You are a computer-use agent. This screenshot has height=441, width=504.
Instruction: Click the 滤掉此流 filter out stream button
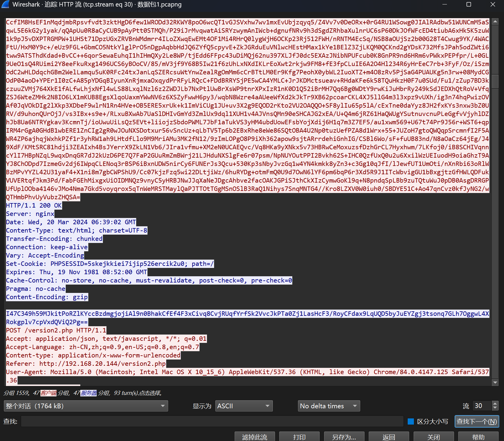tap(255, 437)
